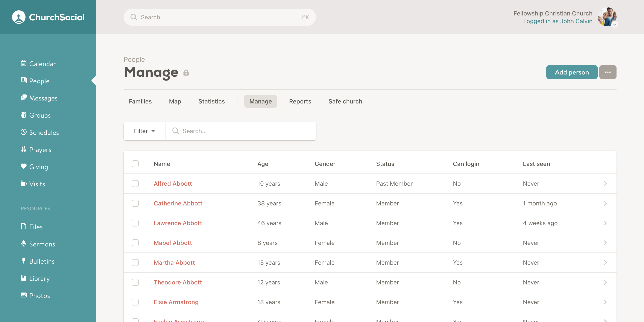Viewport: 644px width, 322px height.
Task: Open Lawrence Abbott's profile link
Action: [178, 223]
